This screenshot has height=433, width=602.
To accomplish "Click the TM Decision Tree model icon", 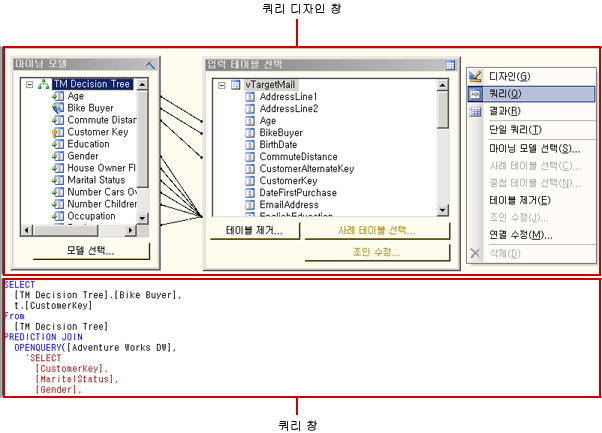I will (x=43, y=84).
